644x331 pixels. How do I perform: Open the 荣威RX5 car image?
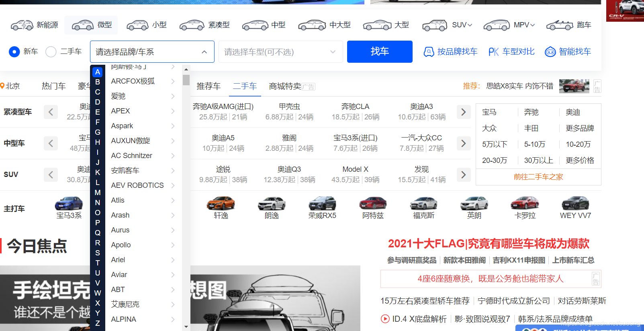[x=322, y=204]
